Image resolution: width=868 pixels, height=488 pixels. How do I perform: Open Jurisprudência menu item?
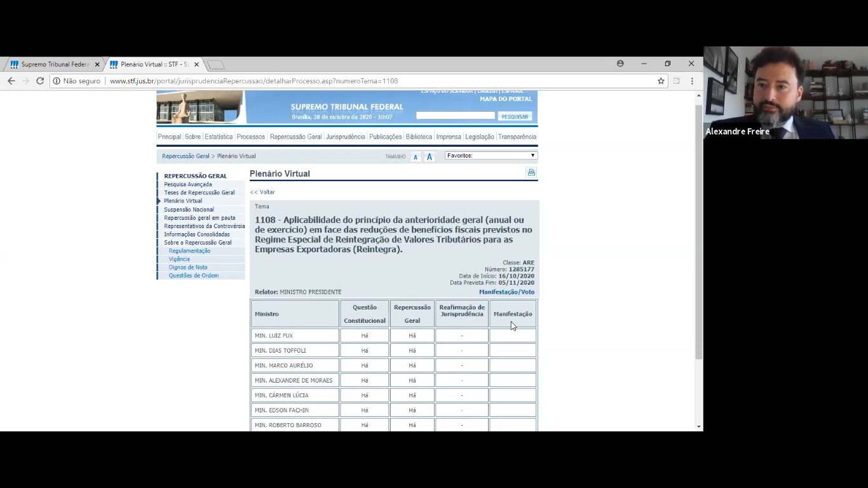(x=346, y=137)
